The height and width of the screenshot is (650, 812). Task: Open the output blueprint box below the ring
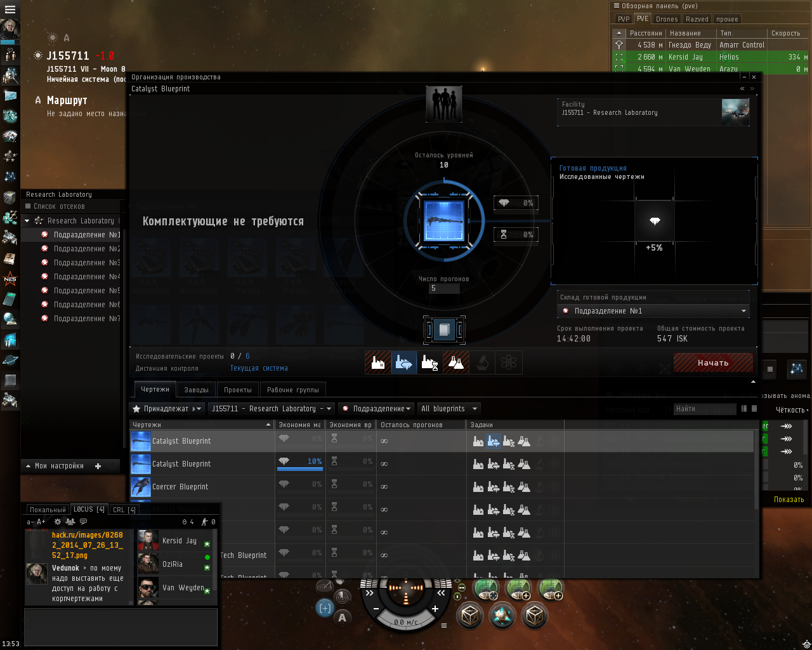(444, 330)
